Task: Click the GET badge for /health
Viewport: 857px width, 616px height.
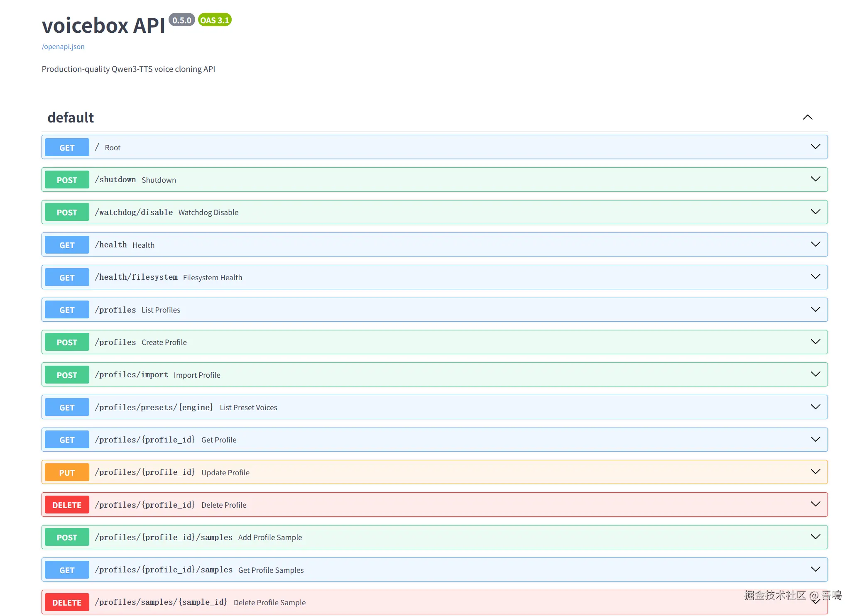Action: coord(67,245)
